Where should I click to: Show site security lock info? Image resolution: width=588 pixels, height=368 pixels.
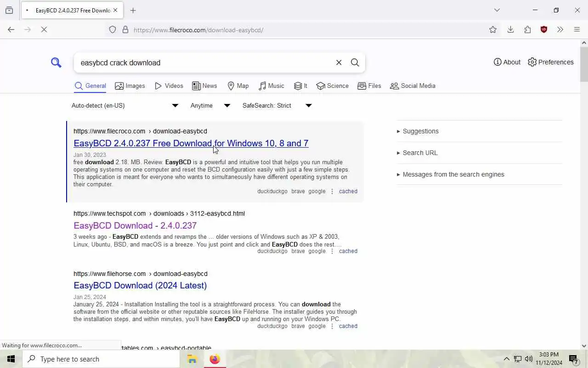125,30
